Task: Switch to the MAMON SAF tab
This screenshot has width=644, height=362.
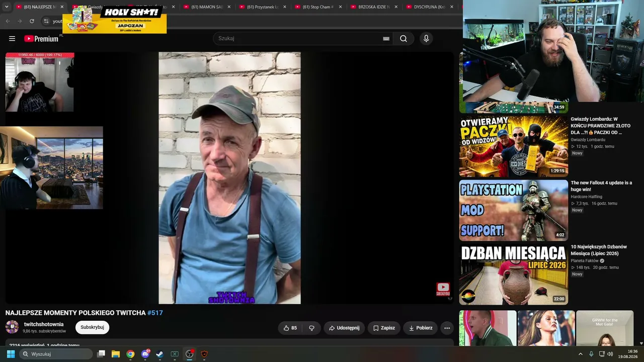Action: tap(207, 7)
